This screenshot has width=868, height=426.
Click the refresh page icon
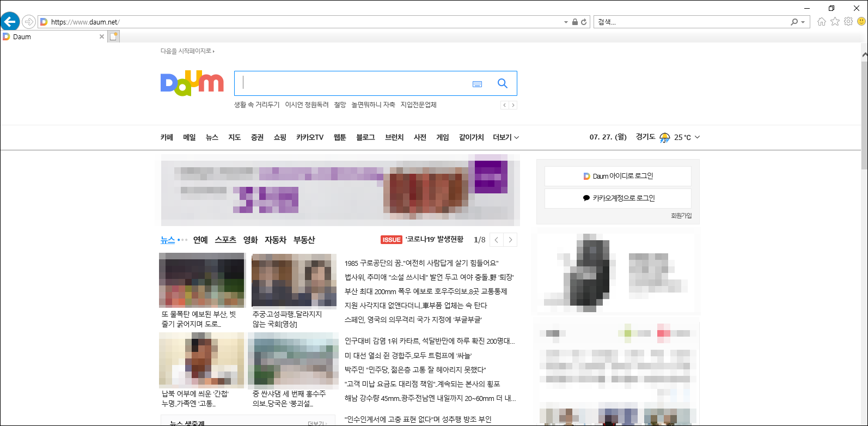[584, 22]
